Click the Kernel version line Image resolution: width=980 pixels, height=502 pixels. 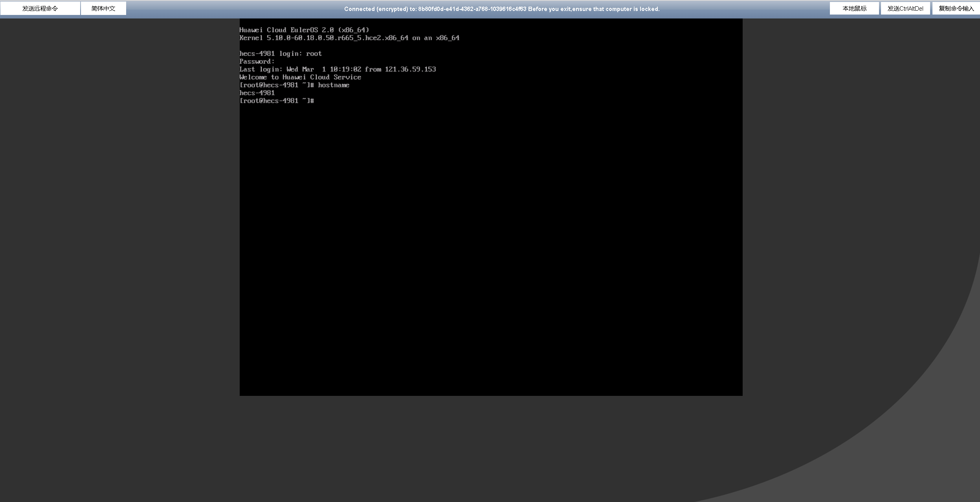349,38
